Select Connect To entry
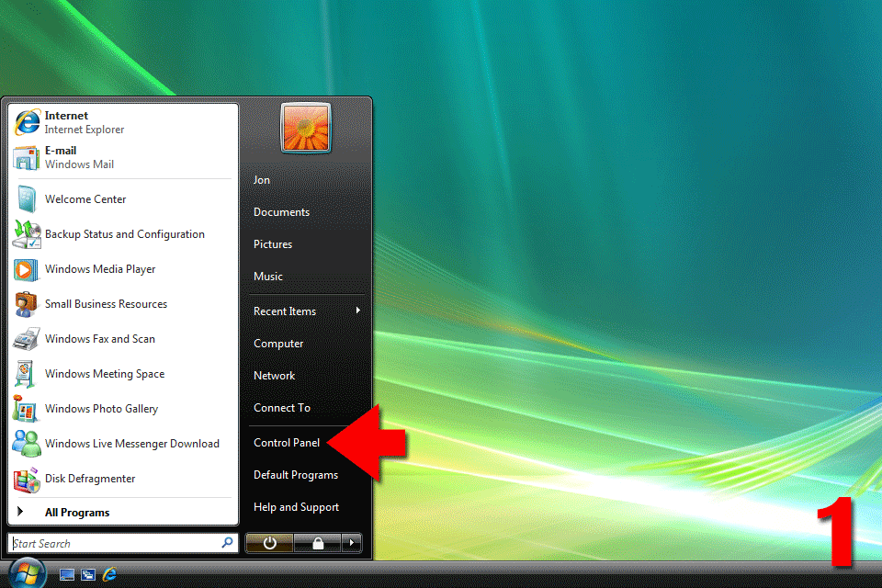Screen dimensions: 882x588 [282, 407]
